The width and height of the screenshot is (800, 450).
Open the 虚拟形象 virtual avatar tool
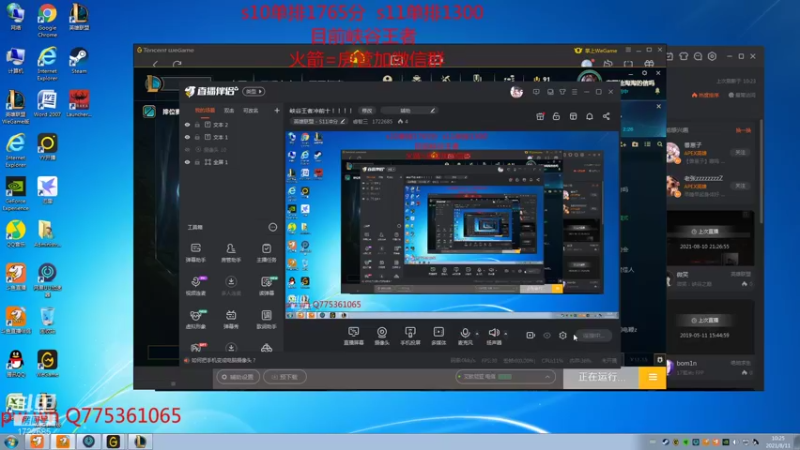tap(195, 319)
